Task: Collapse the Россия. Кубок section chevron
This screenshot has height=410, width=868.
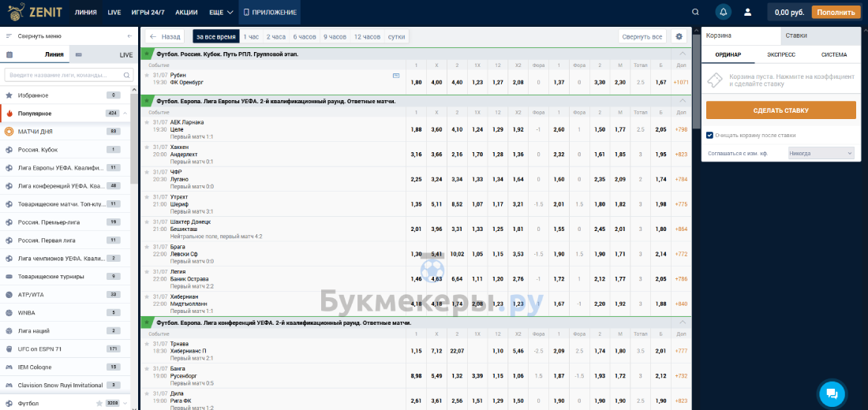Action: click(683, 54)
